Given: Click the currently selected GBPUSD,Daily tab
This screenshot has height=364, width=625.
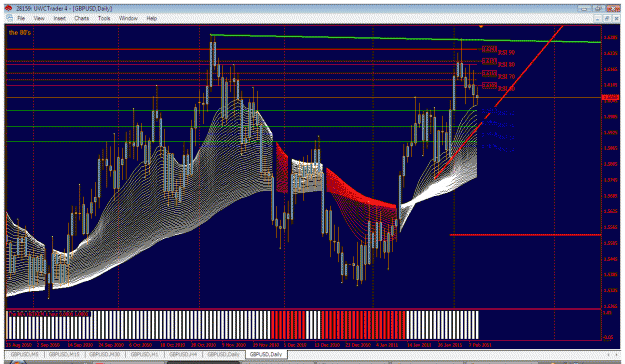Looking at the screenshot, I should pyautogui.click(x=266, y=354).
